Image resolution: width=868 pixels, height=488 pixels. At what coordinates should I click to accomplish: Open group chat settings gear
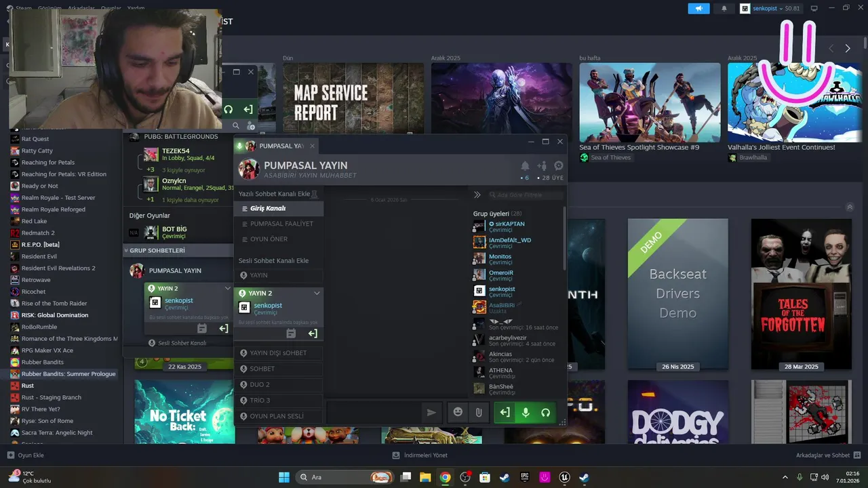[559, 165]
